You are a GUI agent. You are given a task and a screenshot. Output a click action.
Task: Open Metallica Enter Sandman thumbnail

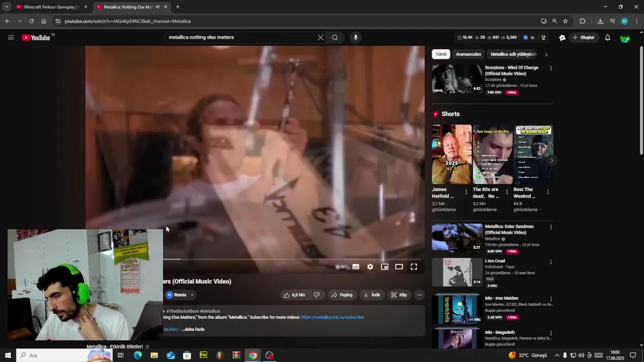(457, 238)
